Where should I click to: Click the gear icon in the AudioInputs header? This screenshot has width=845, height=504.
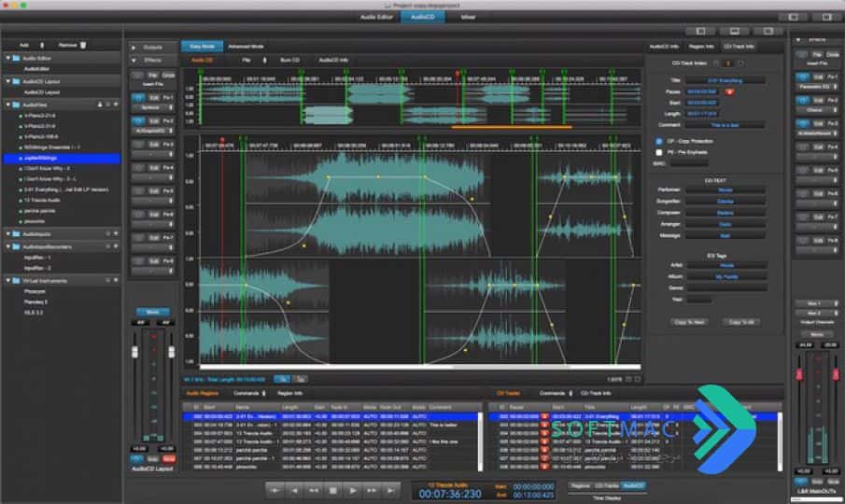[116, 233]
